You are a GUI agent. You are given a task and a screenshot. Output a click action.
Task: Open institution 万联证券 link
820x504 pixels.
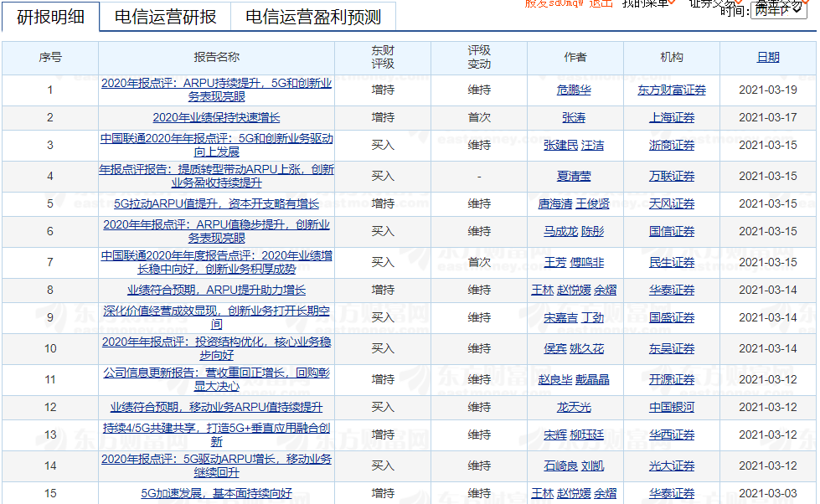pyautogui.click(x=672, y=176)
